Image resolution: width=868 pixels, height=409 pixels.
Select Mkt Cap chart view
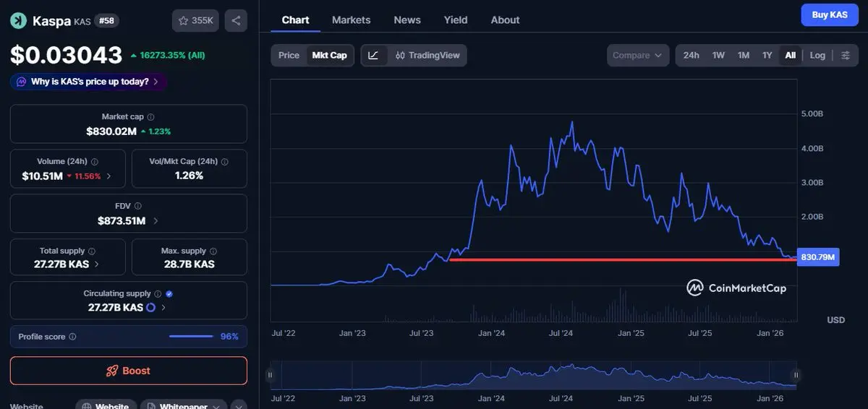pos(329,55)
